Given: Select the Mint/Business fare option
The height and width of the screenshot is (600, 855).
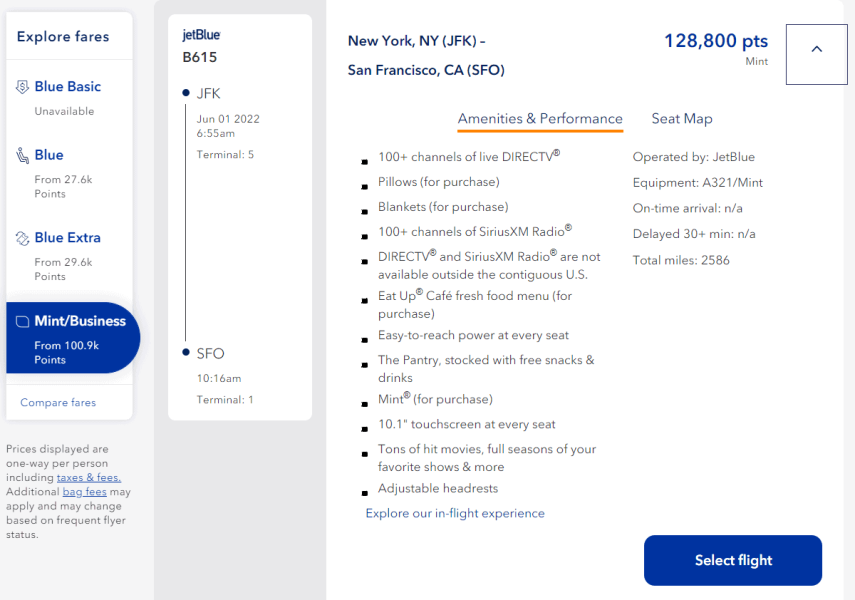Looking at the screenshot, I should (x=73, y=338).
